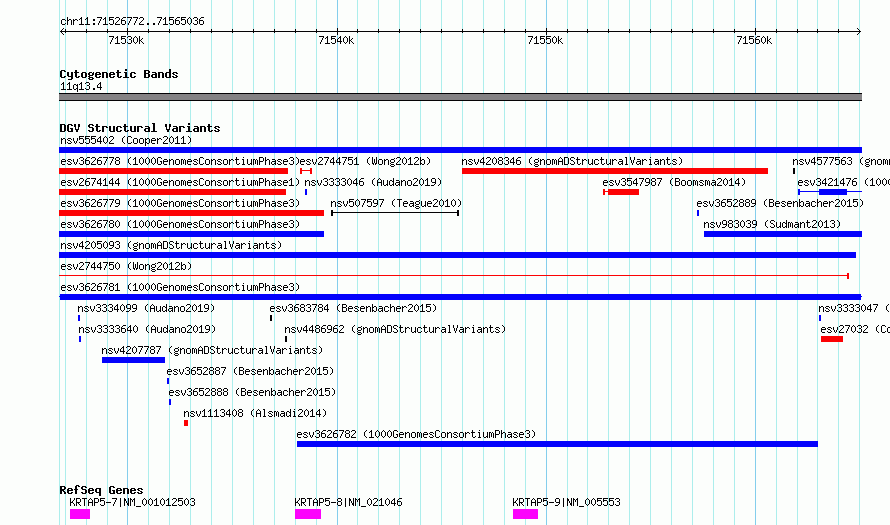This screenshot has height=525, width=890.
Task: Click the chr11:71526772..71565036 coordinate text
Action: 132,22
